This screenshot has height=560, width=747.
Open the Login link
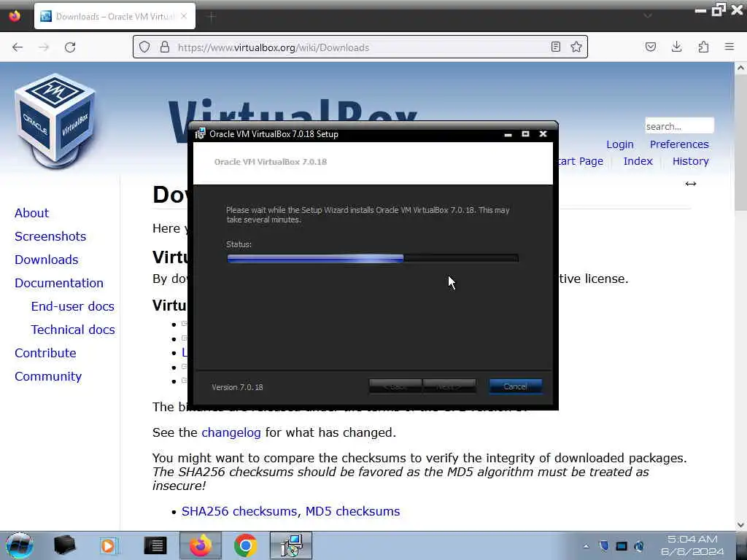pos(620,144)
